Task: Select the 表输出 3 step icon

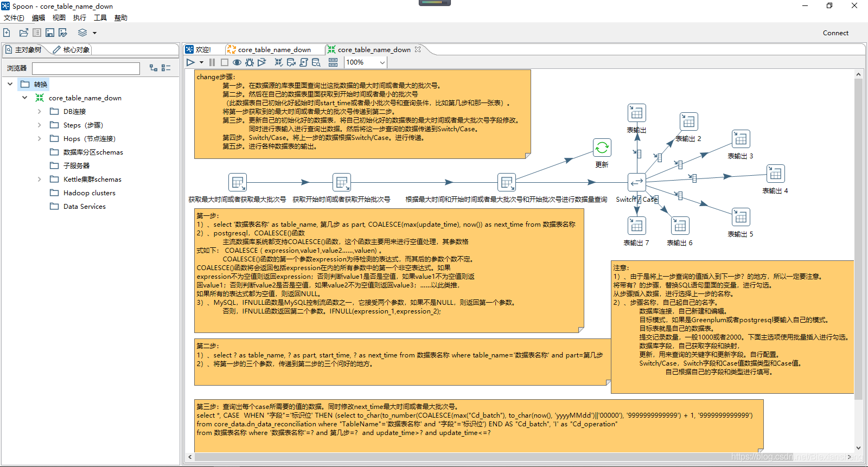Action: [741, 139]
